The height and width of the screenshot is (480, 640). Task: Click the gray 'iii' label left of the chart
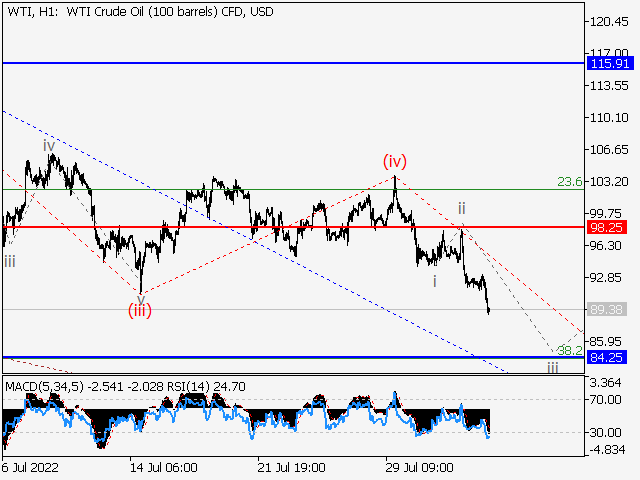point(10,261)
